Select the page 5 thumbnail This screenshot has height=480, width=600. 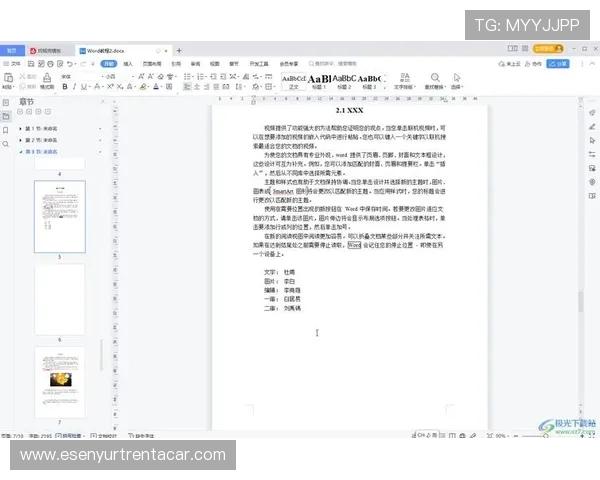coord(60,217)
